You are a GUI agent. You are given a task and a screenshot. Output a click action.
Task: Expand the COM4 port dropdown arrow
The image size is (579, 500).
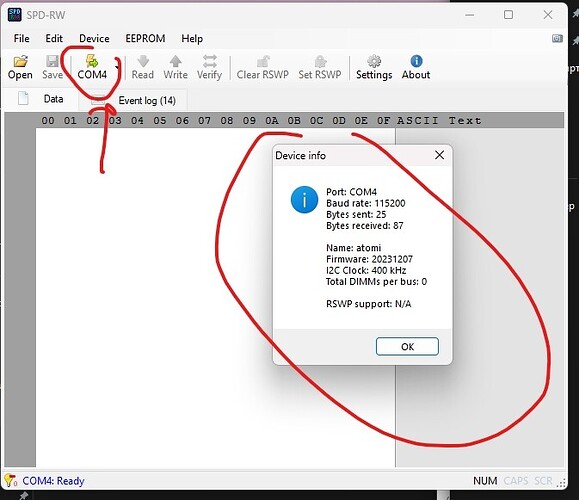click(x=117, y=67)
